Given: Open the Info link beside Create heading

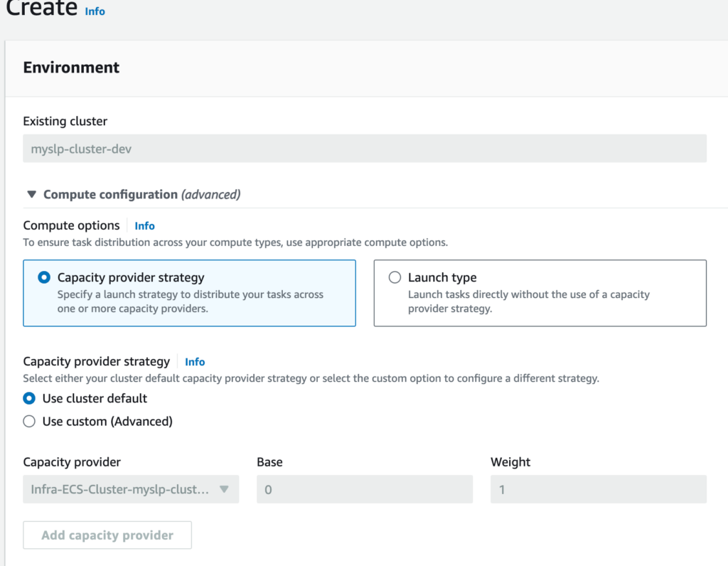Looking at the screenshot, I should [x=95, y=11].
